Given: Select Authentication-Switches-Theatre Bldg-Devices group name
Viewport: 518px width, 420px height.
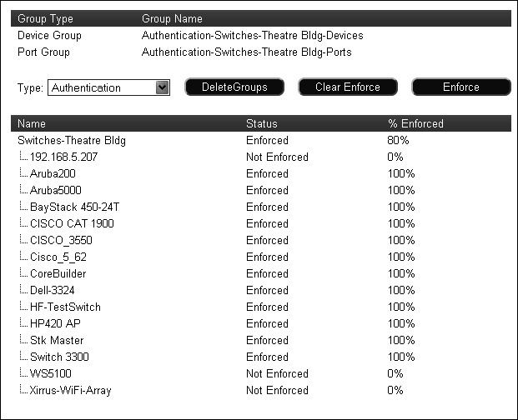Looking at the screenshot, I should pos(253,35).
